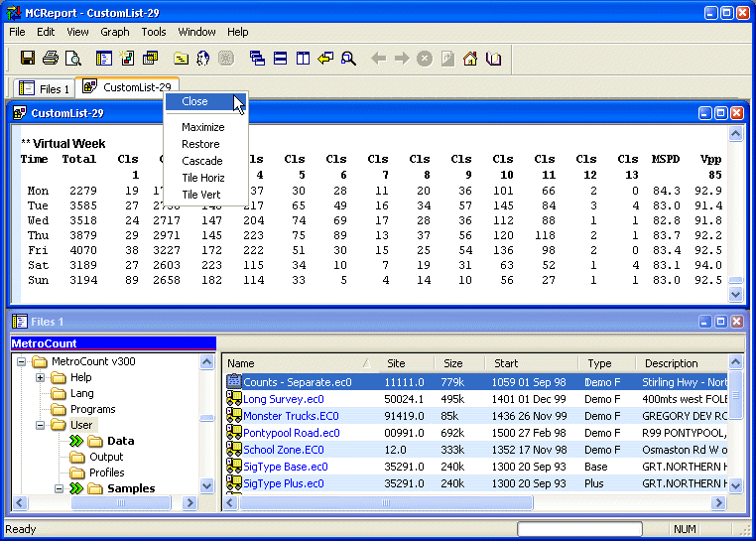Click the open book Help toolbar icon
The width and height of the screenshot is (756, 541).
pyautogui.click(x=493, y=59)
